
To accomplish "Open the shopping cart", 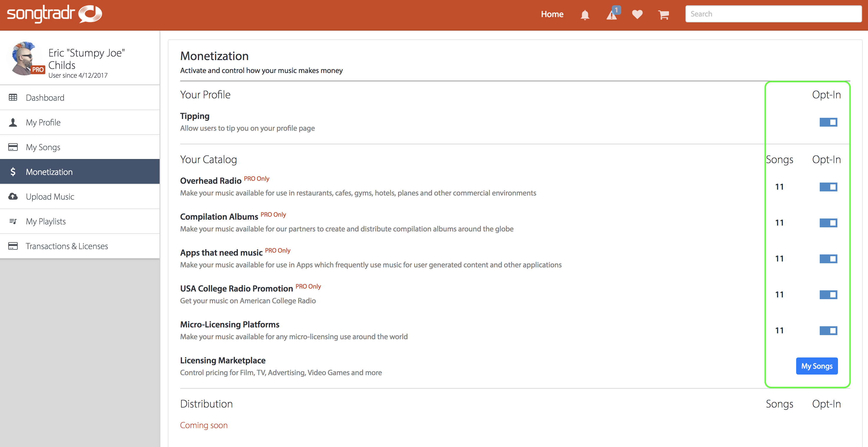I will point(663,15).
